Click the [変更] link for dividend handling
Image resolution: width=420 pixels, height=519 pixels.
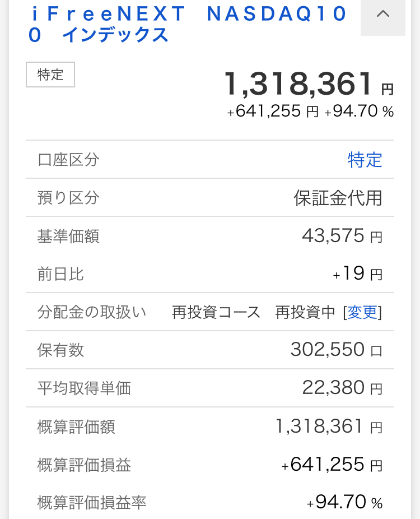click(363, 312)
